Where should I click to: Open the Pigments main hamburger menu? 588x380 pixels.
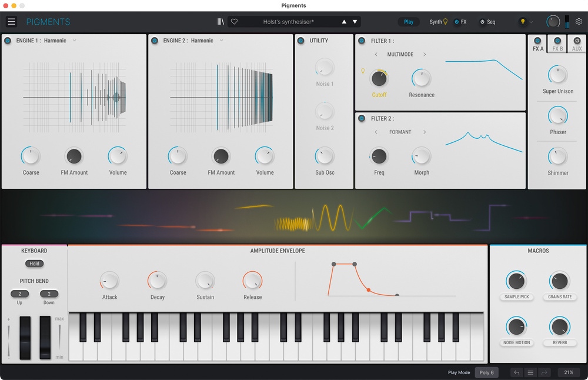11,21
